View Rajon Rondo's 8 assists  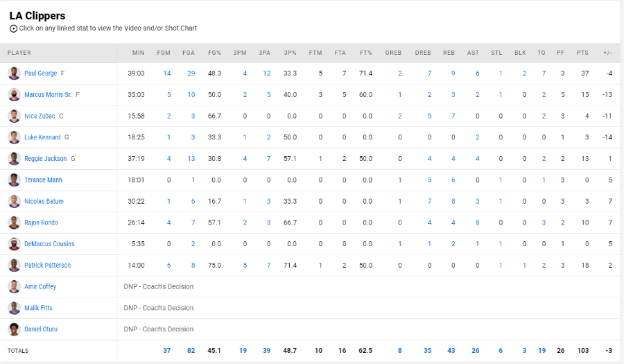pyautogui.click(x=477, y=223)
